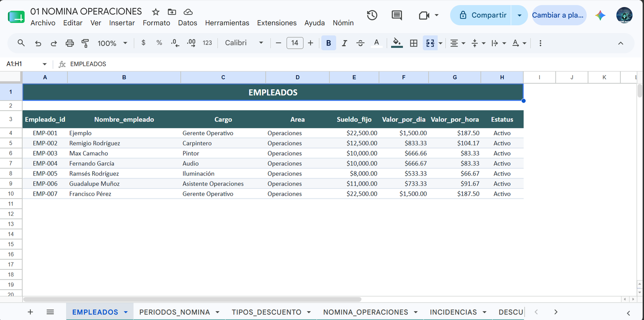Decrease font size with minus button
Image resolution: width=644 pixels, height=320 pixels.
pyautogui.click(x=278, y=43)
